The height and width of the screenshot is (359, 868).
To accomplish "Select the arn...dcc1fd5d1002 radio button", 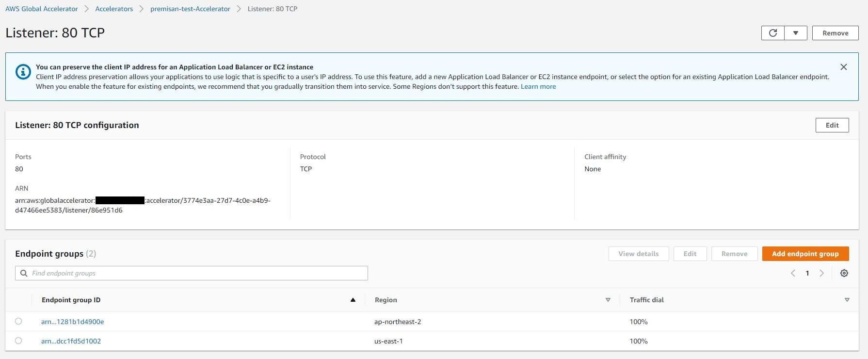I will point(18,341).
